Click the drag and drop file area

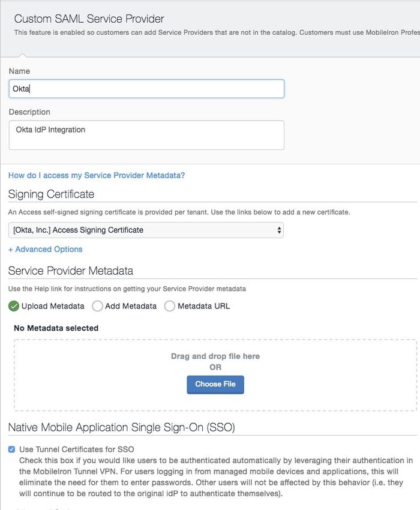[215, 375]
